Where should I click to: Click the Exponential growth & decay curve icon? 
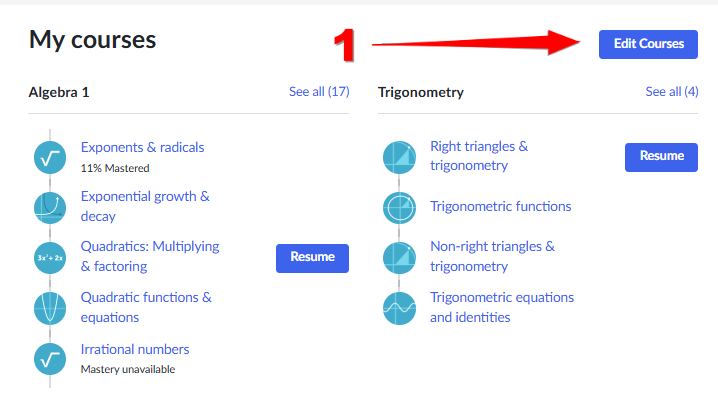(x=50, y=208)
